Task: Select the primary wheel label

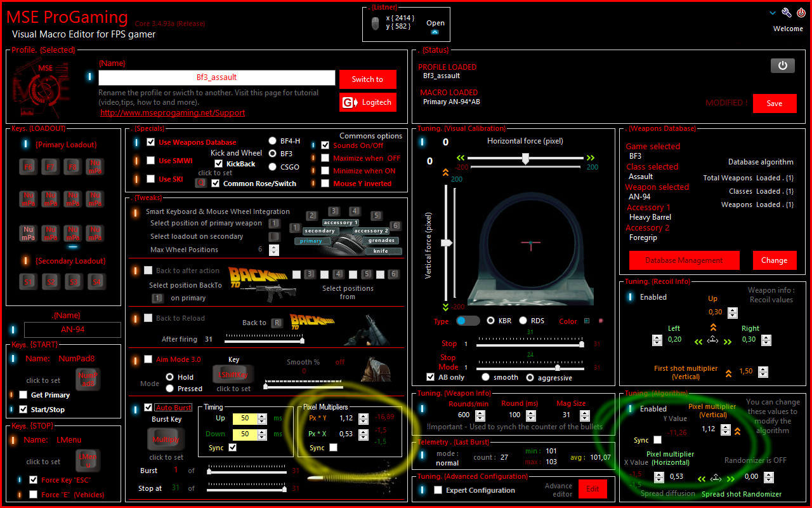Action: point(311,241)
